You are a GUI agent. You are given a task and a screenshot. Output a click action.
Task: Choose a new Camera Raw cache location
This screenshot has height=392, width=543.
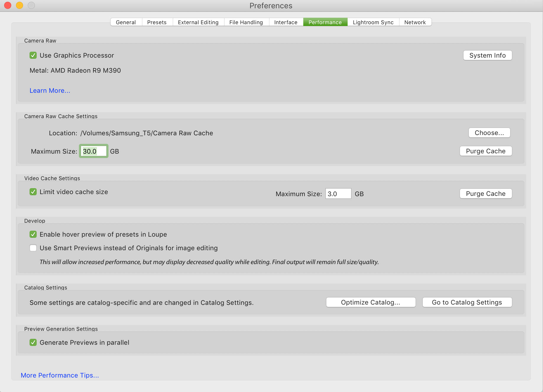(x=489, y=133)
